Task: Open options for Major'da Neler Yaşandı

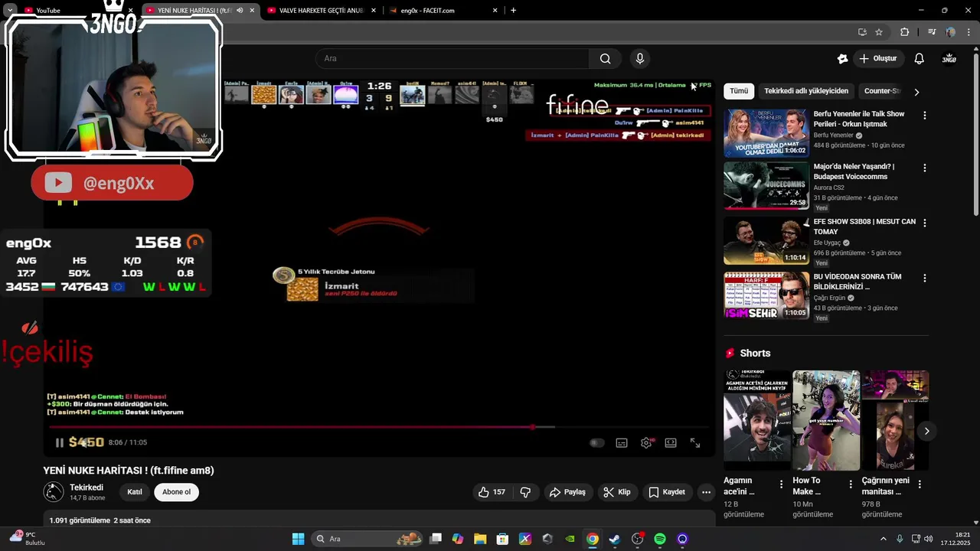Action: [924, 168]
